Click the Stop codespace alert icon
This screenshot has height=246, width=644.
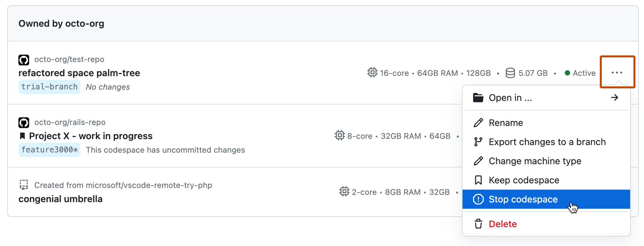(478, 199)
